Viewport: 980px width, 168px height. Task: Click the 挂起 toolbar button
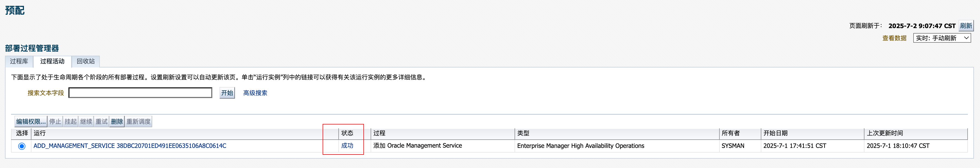[x=70, y=122]
